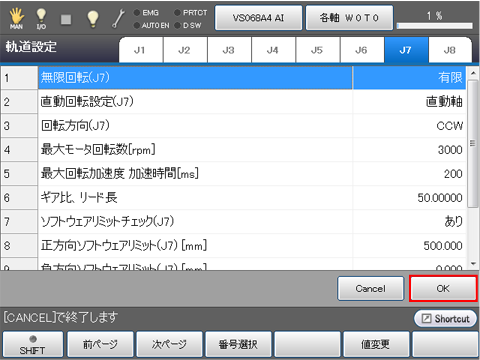The height and width of the screenshot is (360, 480).
Task: Confirm with the OK button
Action: pyautogui.click(x=443, y=288)
